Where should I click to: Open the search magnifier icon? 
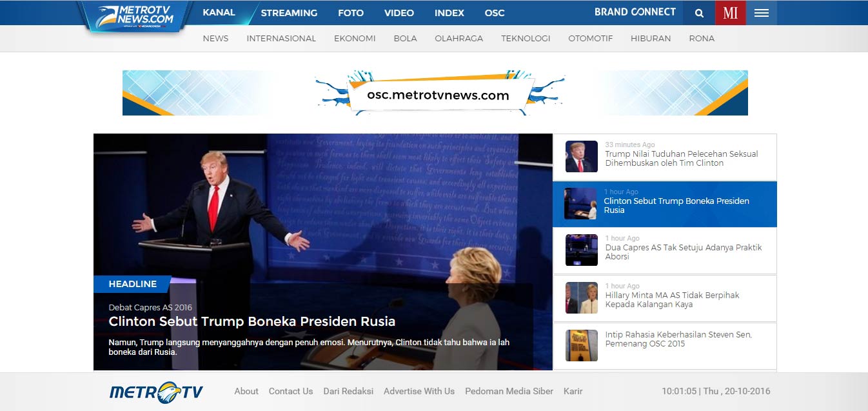pos(699,13)
